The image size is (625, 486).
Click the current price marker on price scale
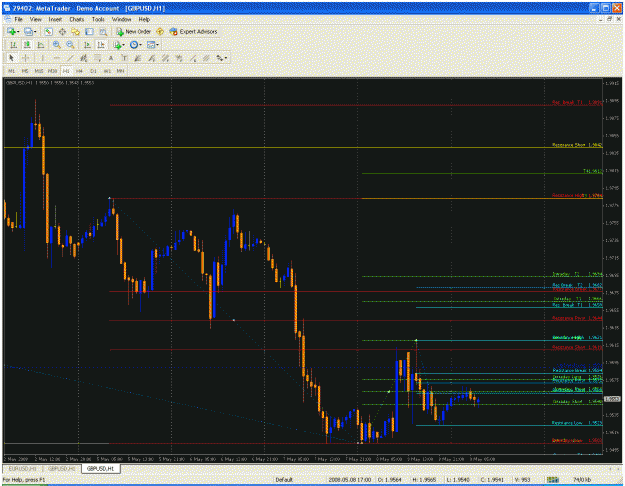pyautogui.click(x=612, y=399)
